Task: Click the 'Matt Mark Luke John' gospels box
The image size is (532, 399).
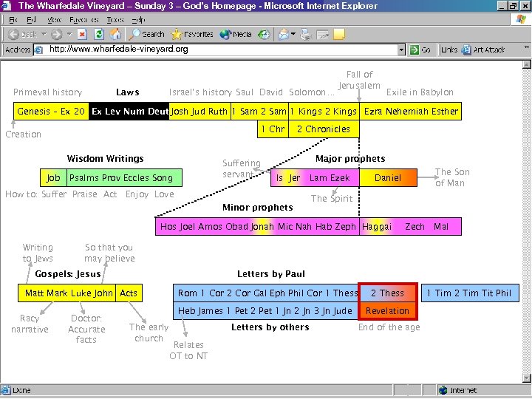Action: (66, 293)
